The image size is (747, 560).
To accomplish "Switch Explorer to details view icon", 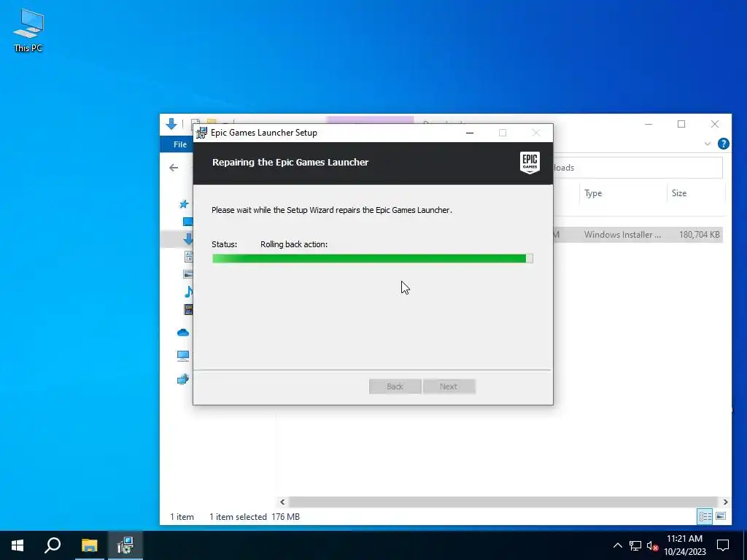I will (705, 516).
